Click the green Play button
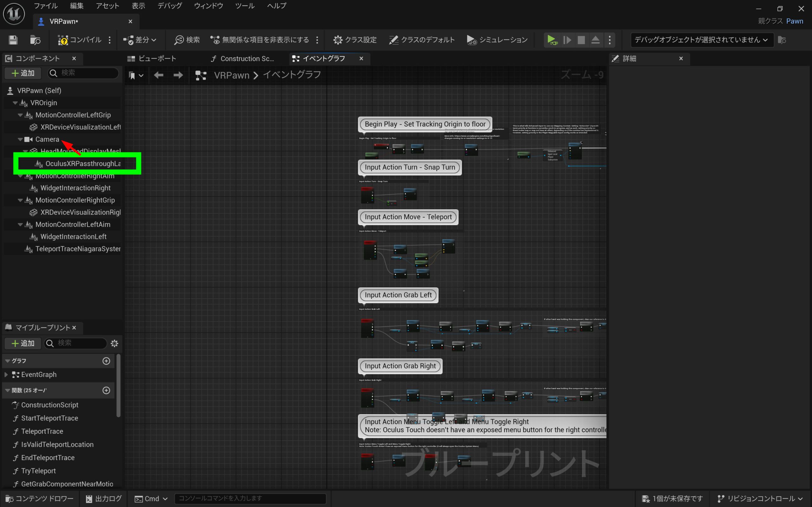Viewport: 812px width, 507px height. point(551,40)
